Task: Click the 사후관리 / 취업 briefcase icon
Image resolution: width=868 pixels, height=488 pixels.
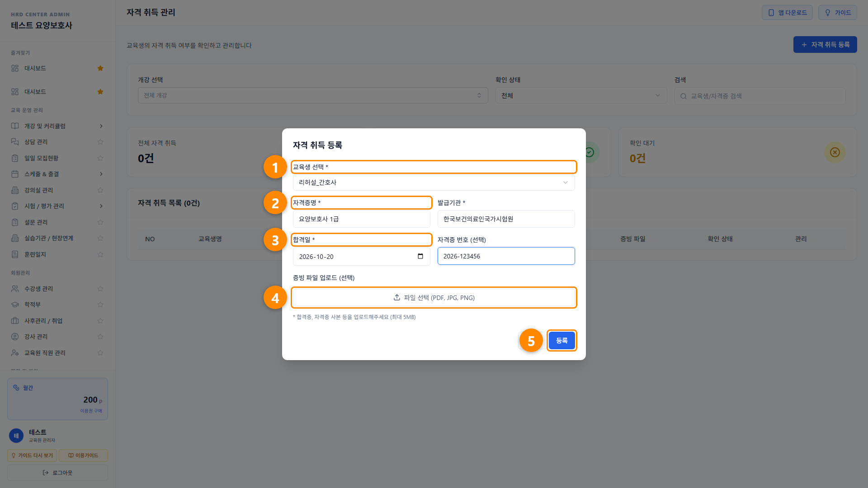Action: pyautogui.click(x=15, y=321)
